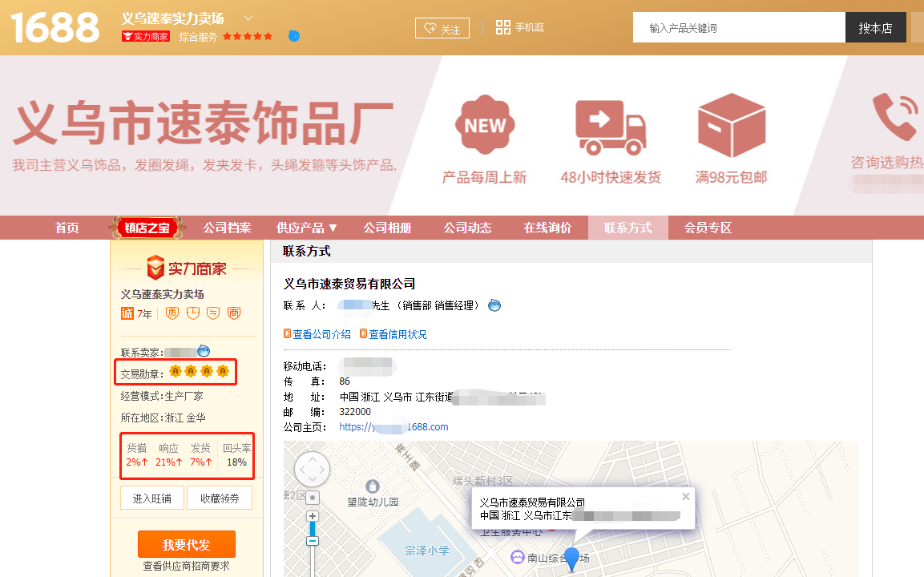Image resolution: width=924 pixels, height=577 pixels.
Task: Click the 进入旺铺 button
Action: tap(152, 498)
